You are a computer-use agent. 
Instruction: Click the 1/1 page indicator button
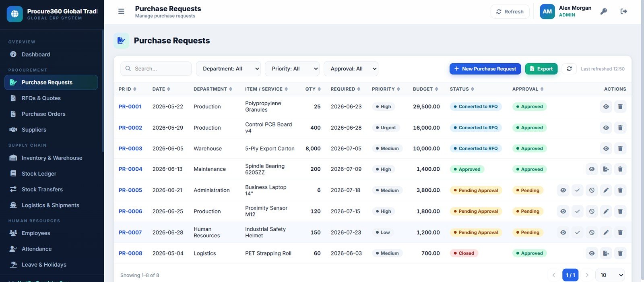pyautogui.click(x=570, y=275)
